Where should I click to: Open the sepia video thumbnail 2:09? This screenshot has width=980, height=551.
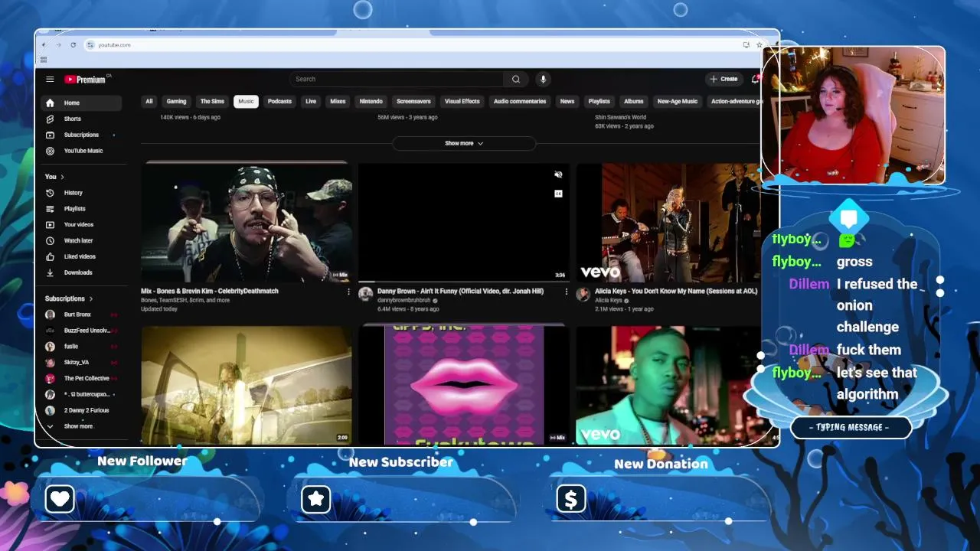(247, 385)
